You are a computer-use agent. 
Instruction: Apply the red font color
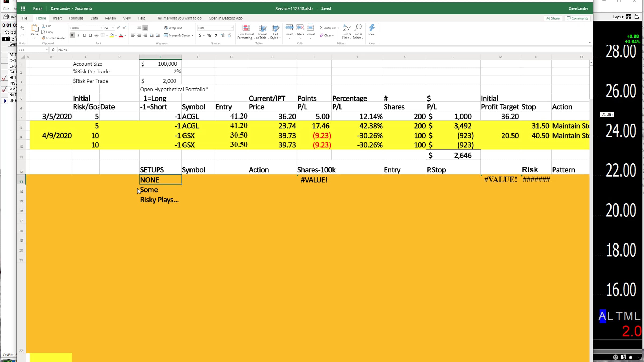coord(121,35)
